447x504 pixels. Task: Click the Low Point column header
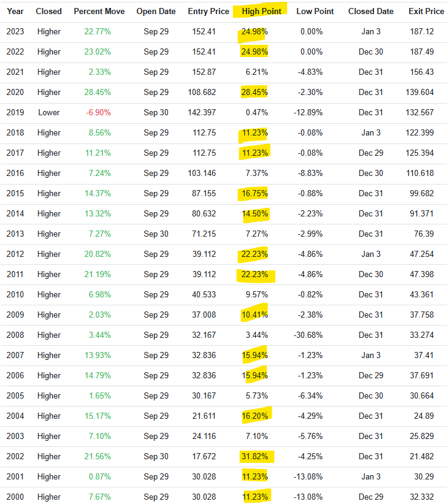pos(315,11)
